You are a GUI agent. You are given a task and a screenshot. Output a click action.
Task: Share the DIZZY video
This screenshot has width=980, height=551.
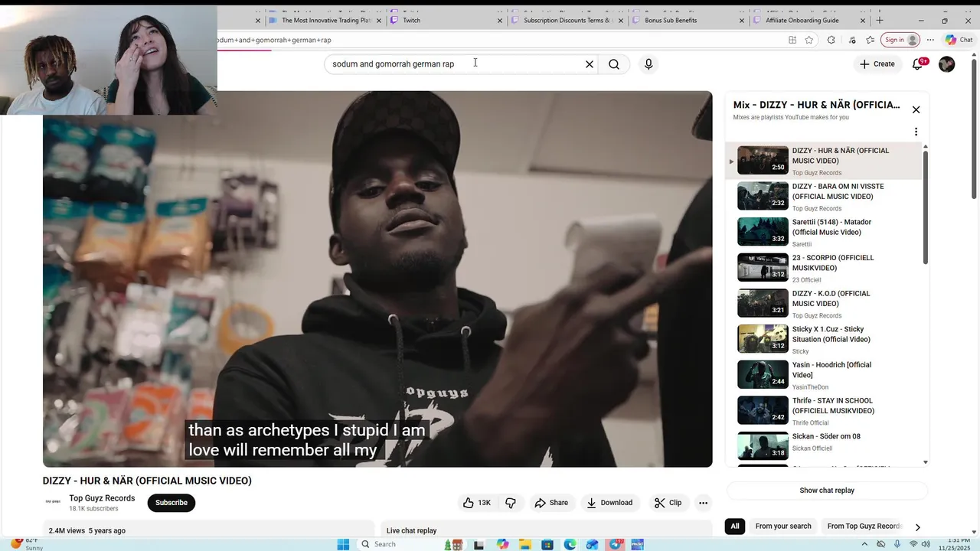551,503
